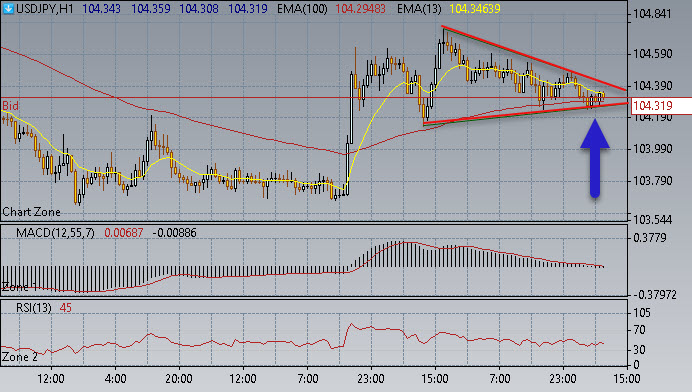This screenshot has height=392, width=692.
Task: Click the 103.544 price axis label
Action: tap(652, 220)
